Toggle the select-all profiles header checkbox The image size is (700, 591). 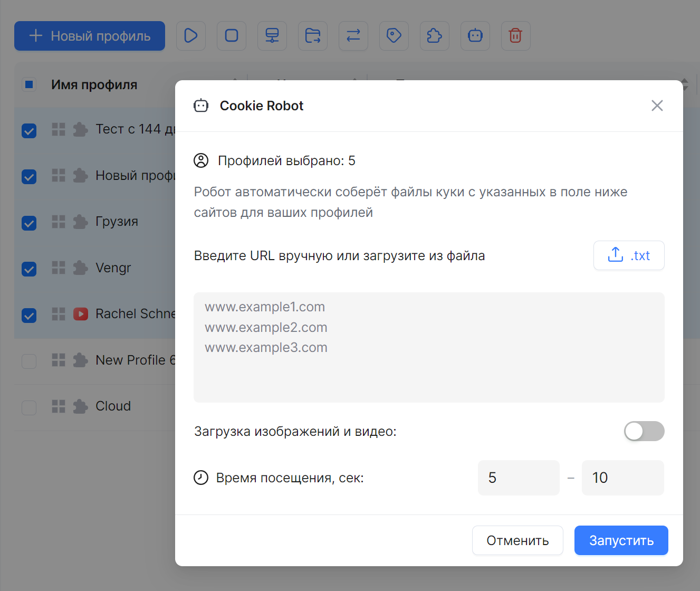[29, 84]
